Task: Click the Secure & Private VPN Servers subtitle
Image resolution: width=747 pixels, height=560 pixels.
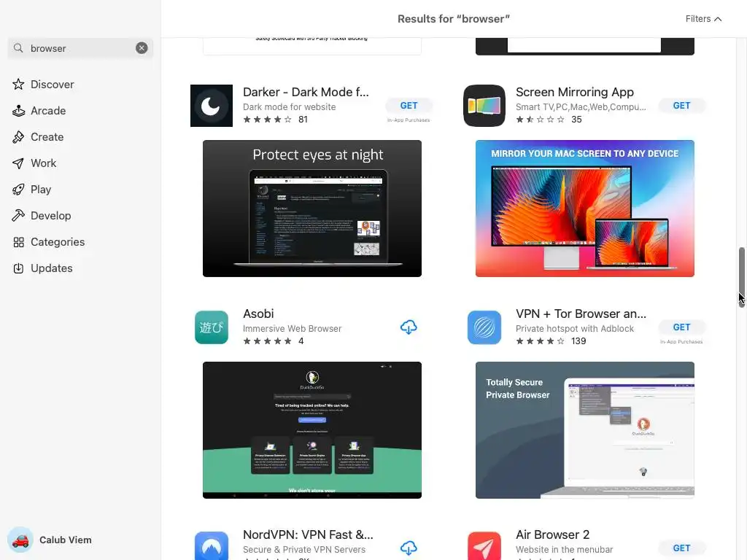Action: click(x=304, y=550)
